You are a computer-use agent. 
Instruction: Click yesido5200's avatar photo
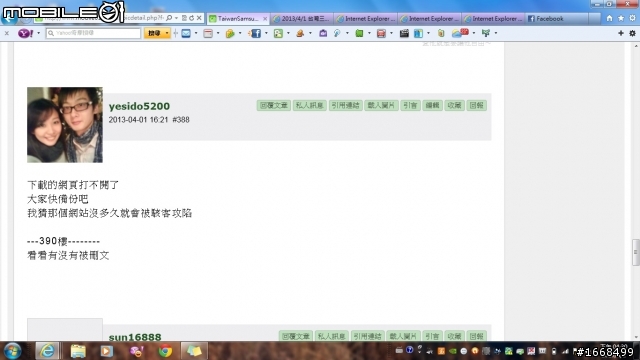pos(65,124)
